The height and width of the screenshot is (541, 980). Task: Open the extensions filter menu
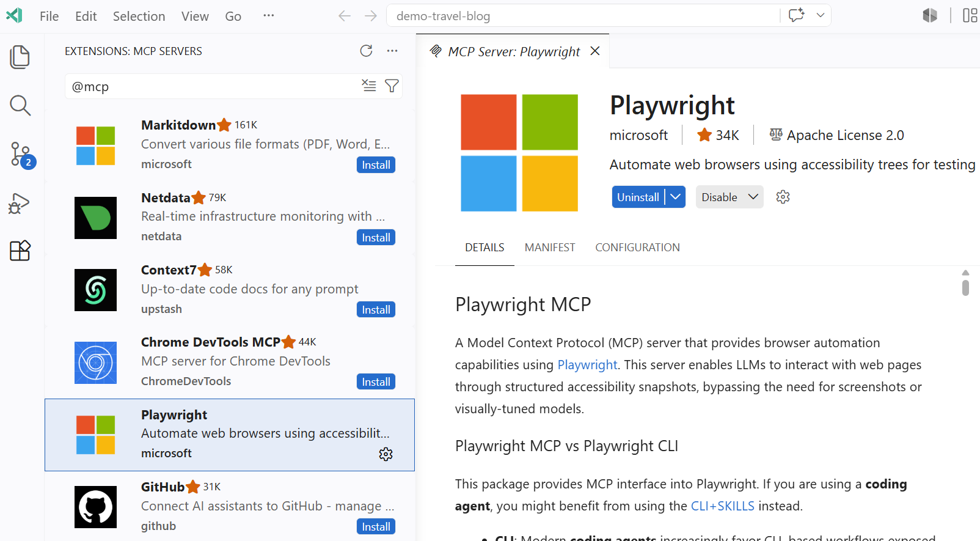click(x=392, y=86)
